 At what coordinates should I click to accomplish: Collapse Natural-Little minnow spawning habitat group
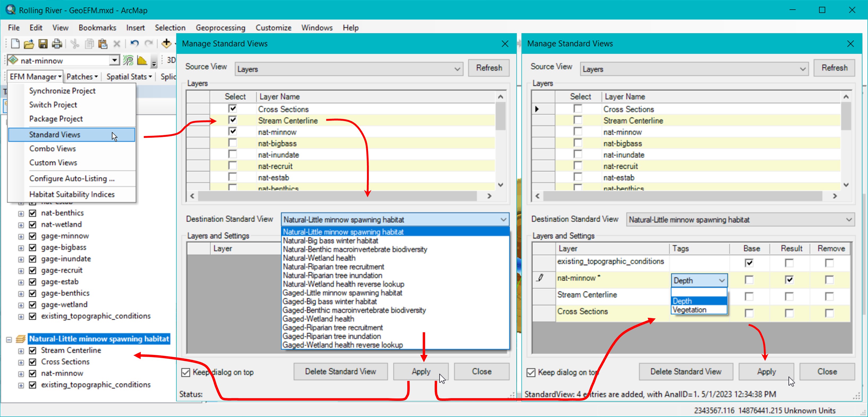tap(9, 339)
